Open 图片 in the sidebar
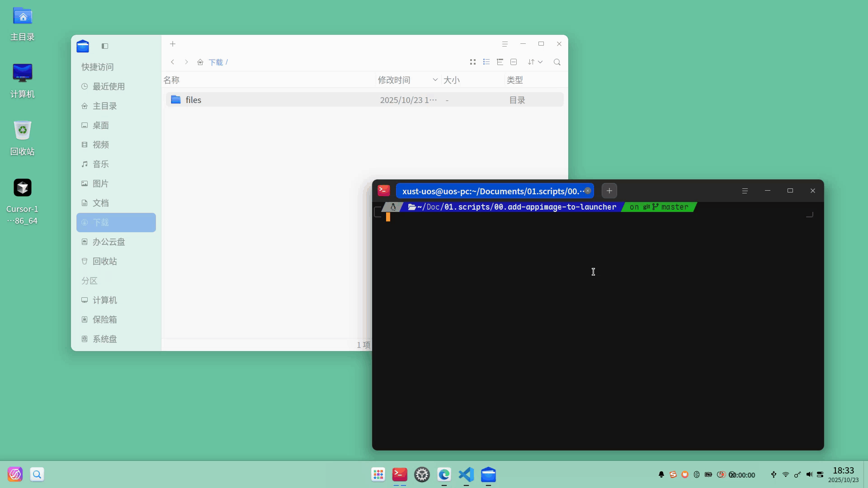The height and width of the screenshot is (488, 868). coord(116,183)
